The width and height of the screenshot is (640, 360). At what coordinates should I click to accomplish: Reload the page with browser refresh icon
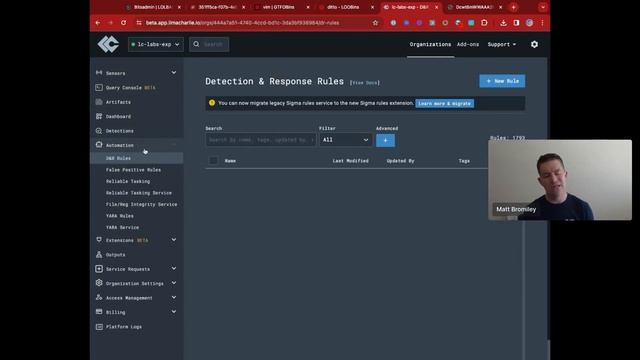click(123, 23)
